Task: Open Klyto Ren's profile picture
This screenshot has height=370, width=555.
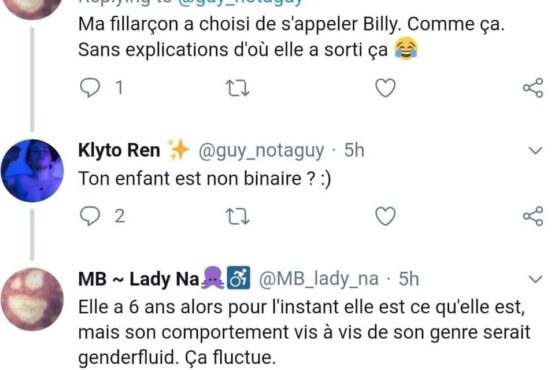Action: pos(32,171)
